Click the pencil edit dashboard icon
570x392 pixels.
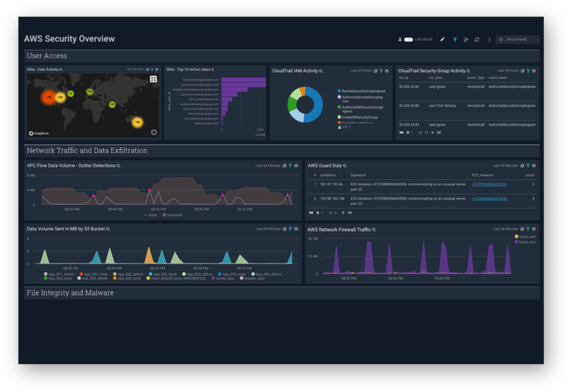pyautogui.click(x=443, y=40)
